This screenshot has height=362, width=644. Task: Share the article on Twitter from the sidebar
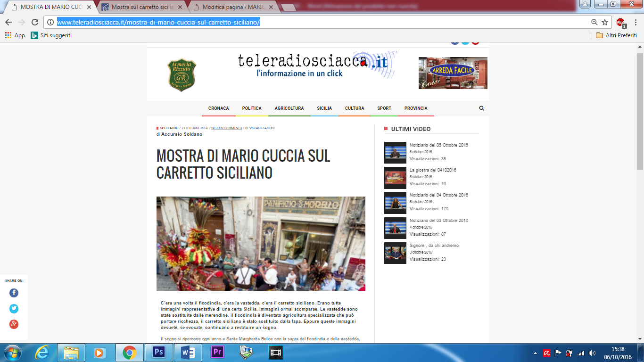pyautogui.click(x=14, y=308)
